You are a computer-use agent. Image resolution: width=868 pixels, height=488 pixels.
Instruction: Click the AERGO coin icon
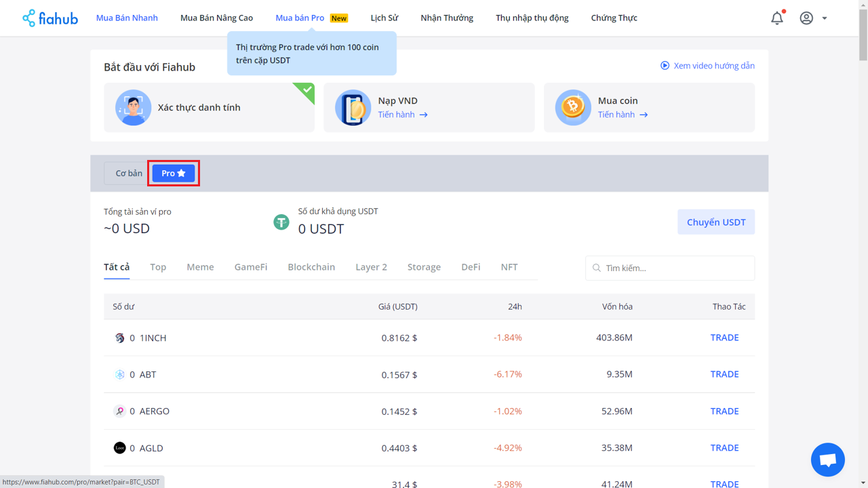(x=120, y=411)
